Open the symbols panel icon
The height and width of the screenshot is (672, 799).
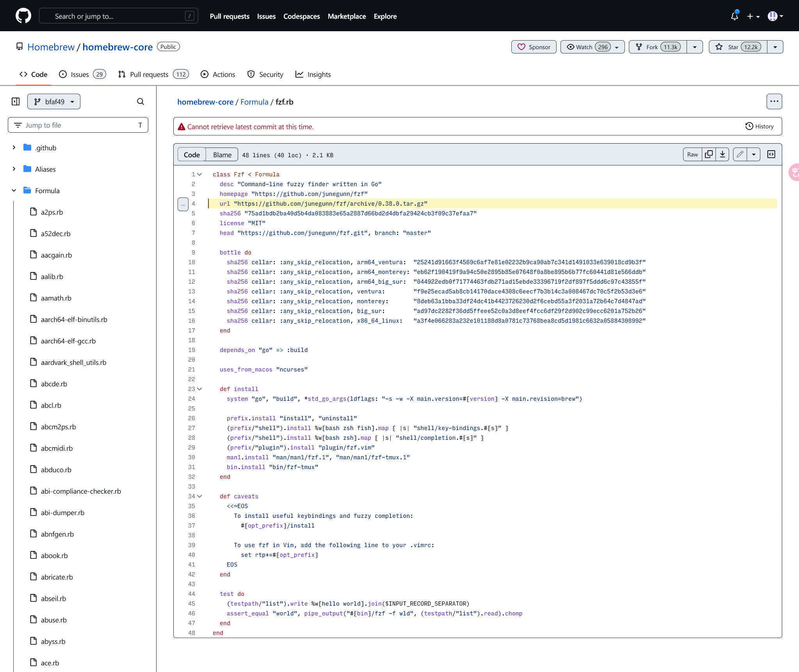pyautogui.click(x=771, y=154)
